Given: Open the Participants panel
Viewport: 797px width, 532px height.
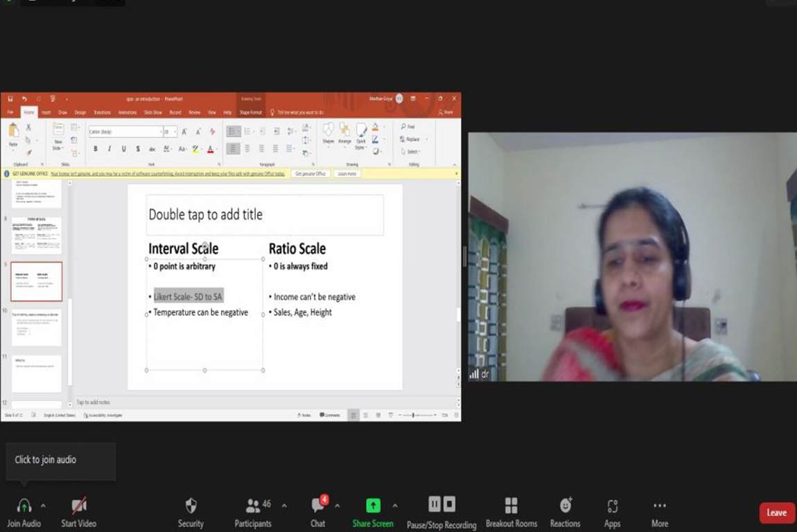Looking at the screenshot, I should tap(253, 506).
